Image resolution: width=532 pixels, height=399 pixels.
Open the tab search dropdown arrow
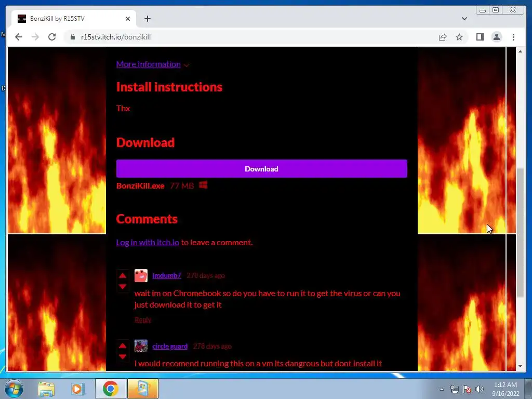coord(464,19)
